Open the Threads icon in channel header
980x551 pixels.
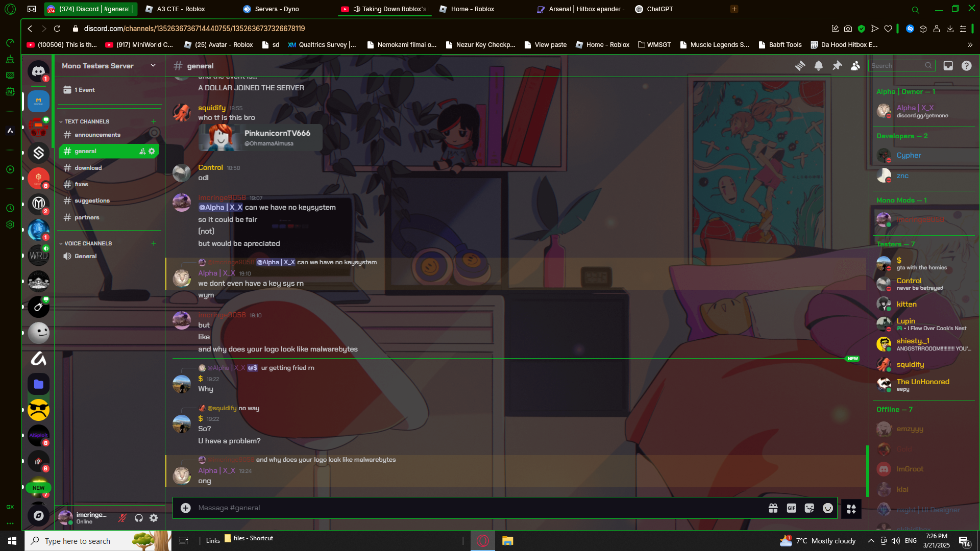coord(800,66)
